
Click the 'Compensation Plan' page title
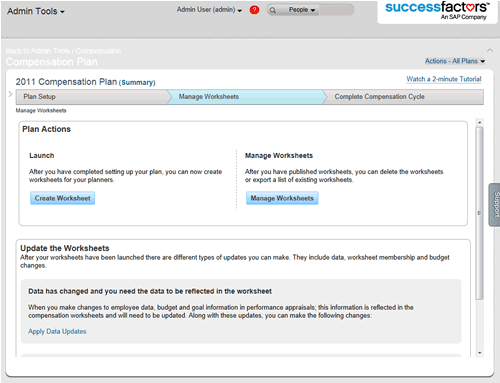[x=52, y=62]
